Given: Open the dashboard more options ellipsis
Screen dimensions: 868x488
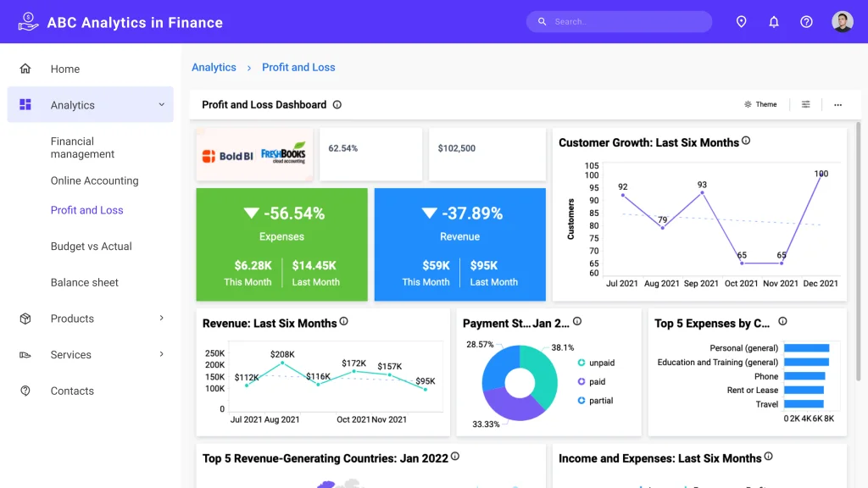Looking at the screenshot, I should [837, 104].
